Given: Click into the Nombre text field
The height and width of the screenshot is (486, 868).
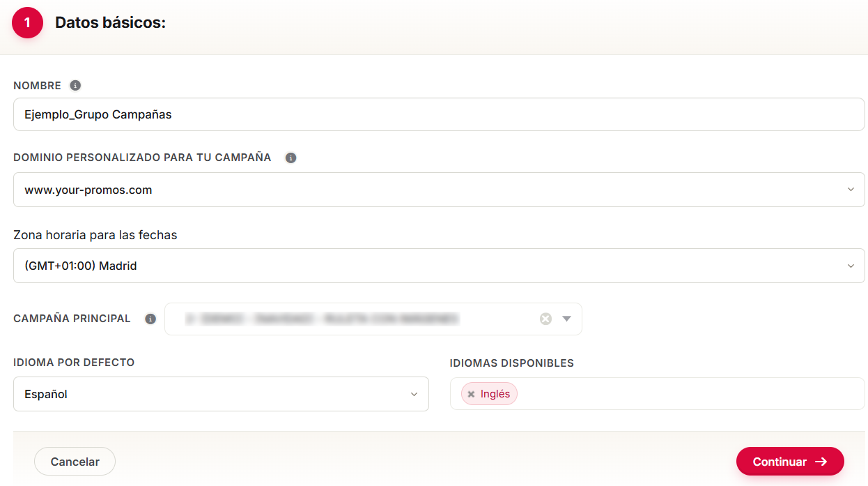Looking at the screenshot, I should click(439, 114).
